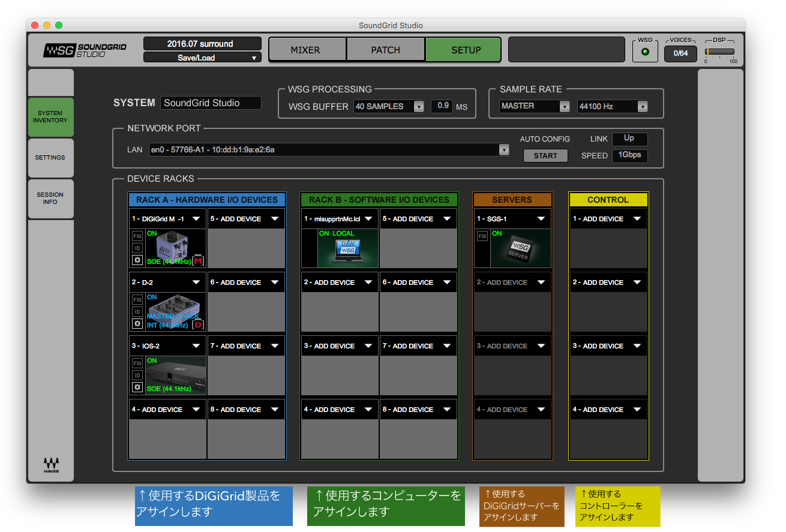Click the VOICES 0/64 indicator

pyautogui.click(x=680, y=53)
